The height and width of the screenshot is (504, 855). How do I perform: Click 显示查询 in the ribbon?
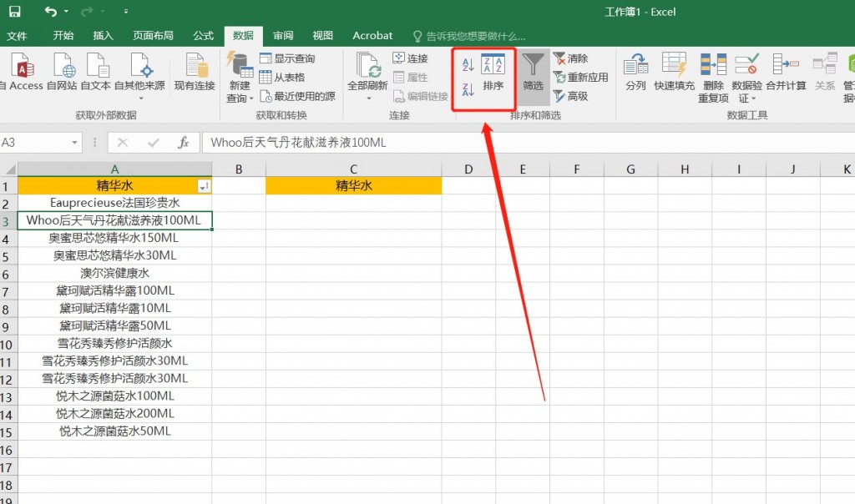(x=287, y=58)
